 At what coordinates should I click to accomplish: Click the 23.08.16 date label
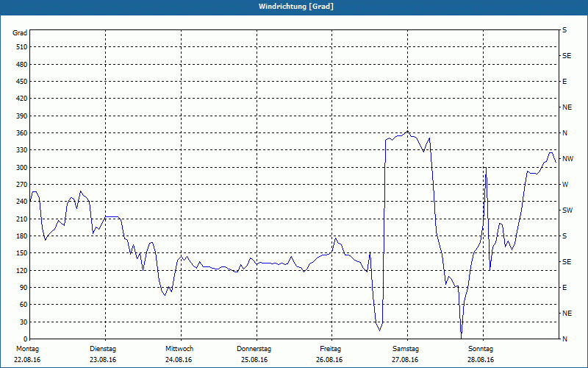pos(103,360)
